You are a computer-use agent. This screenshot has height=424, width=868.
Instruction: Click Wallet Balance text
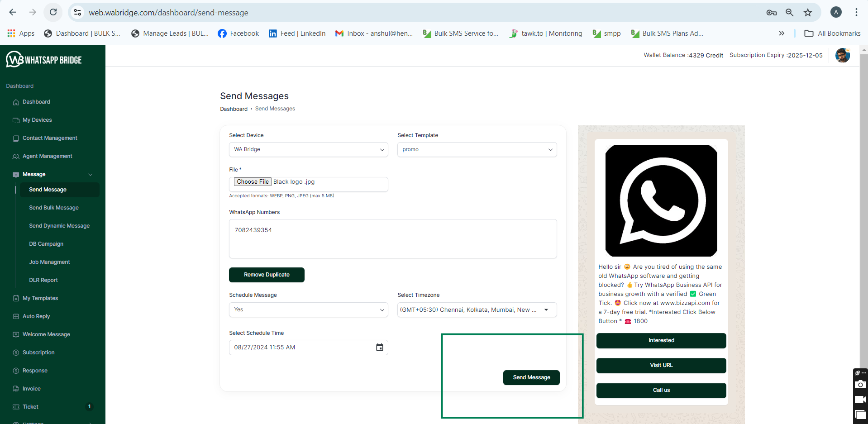683,55
